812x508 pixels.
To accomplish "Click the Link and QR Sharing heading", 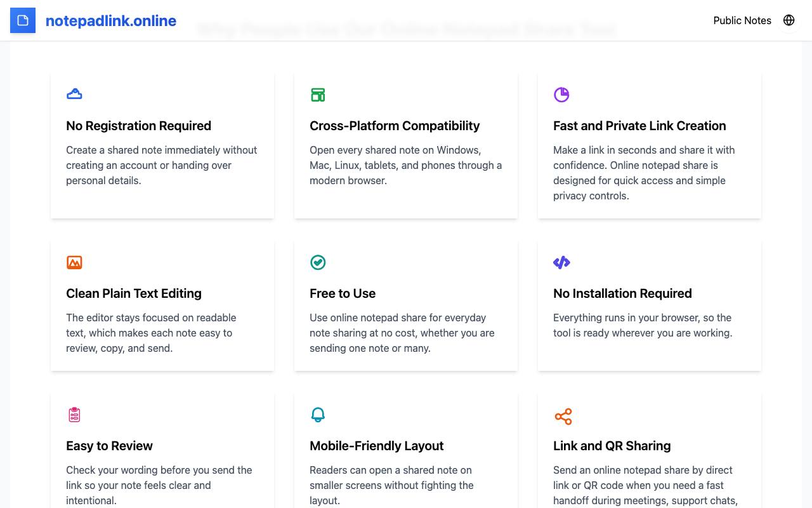I will pos(612,446).
